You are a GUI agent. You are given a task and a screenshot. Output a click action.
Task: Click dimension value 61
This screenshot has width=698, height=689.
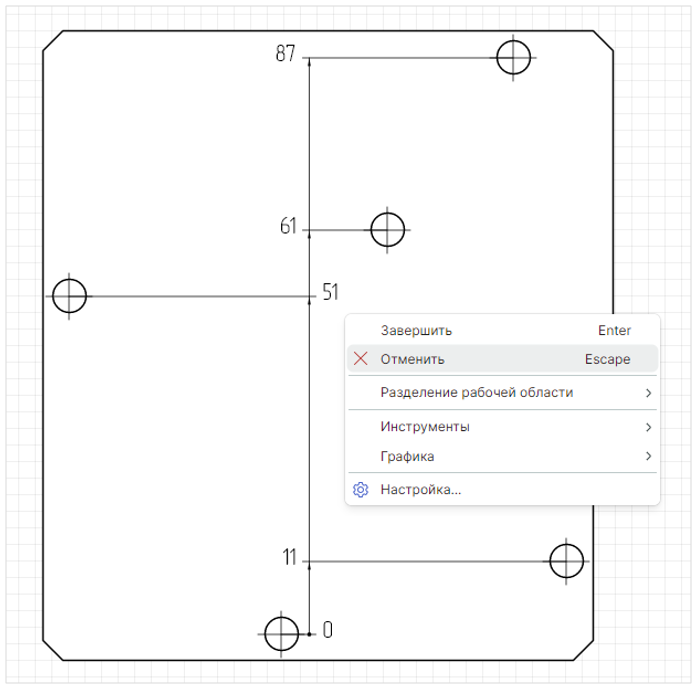(x=288, y=226)
